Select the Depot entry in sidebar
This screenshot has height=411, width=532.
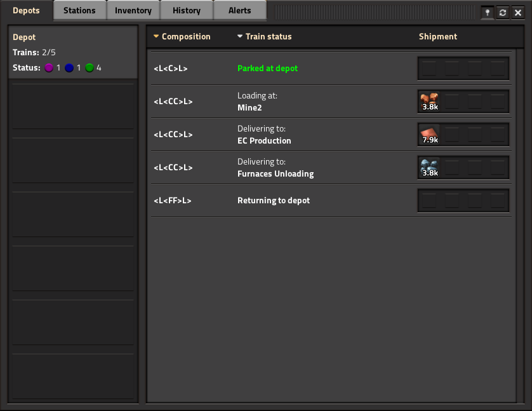point(73,52)
